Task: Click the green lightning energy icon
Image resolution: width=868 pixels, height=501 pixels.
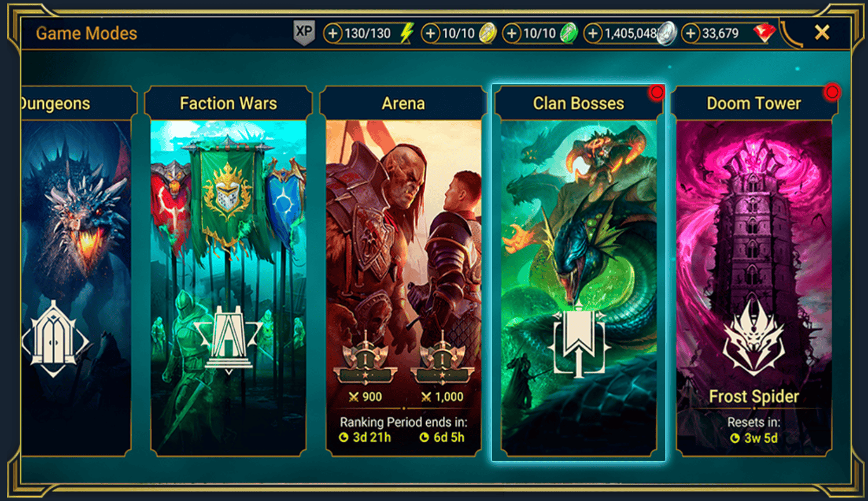Action: coord(407,34)
